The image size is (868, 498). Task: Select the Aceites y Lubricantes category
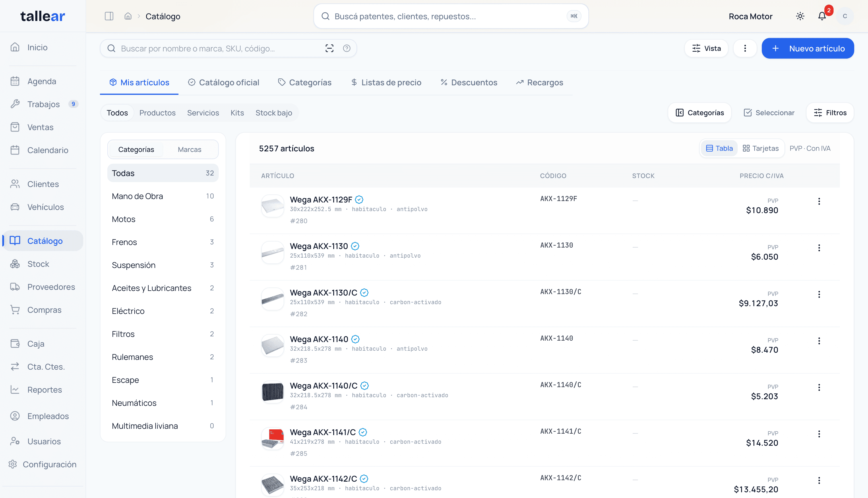163,288
